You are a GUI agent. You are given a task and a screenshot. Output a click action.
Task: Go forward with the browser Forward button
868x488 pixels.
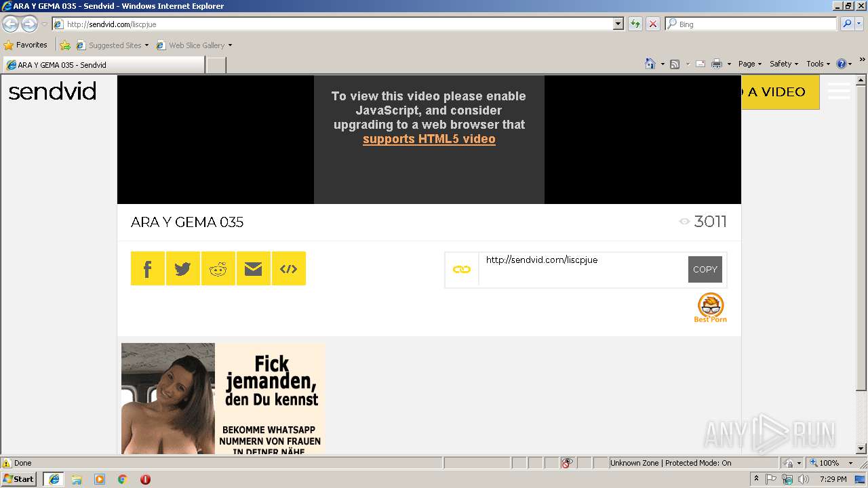click(x=29, y=24)
